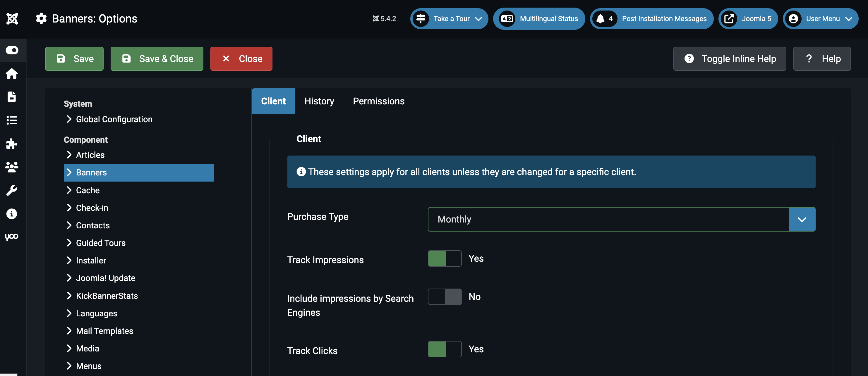Screen dimensions: 868x376
Task: Open User Menu dropdown
Action: point(821,19)
